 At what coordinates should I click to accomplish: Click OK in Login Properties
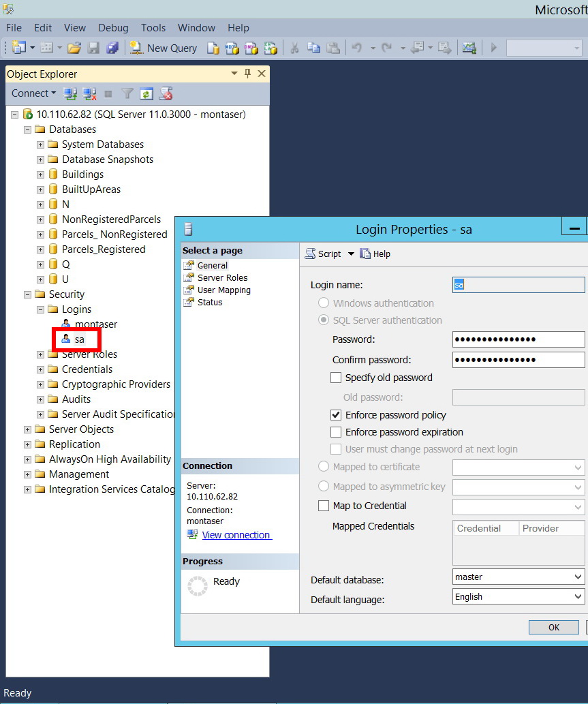coord(554,627)
